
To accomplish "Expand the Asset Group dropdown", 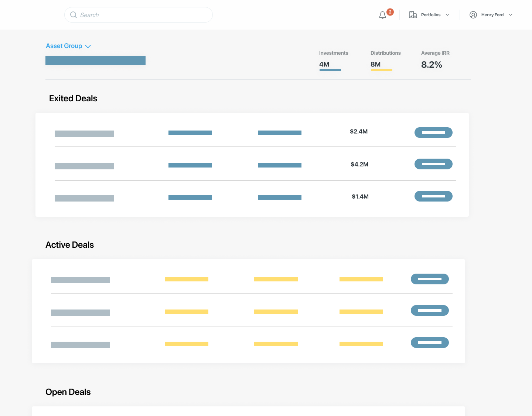I will pos(68,46).
